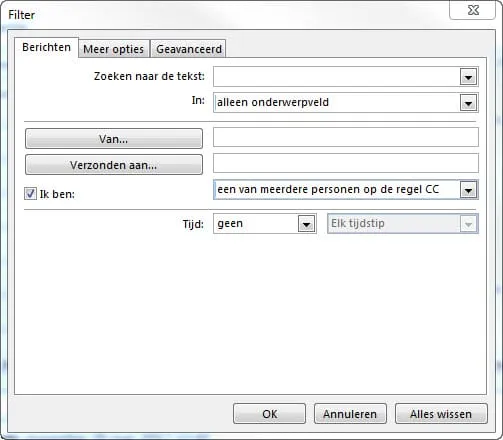The height and width of the screenshot is (440, 503).
Task: Uncheck the 'Ik ben:' checkbox
Action: tap(30, 194)
